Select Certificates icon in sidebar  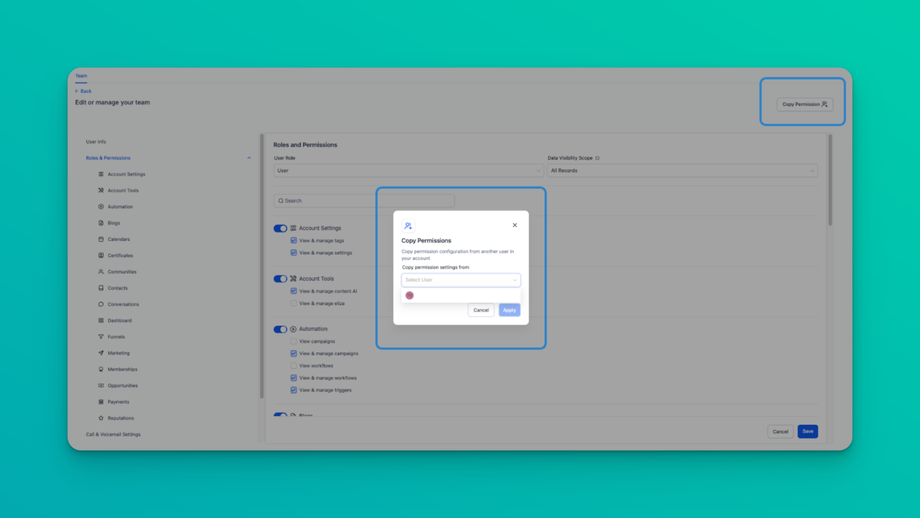click(x=101, y=256)
